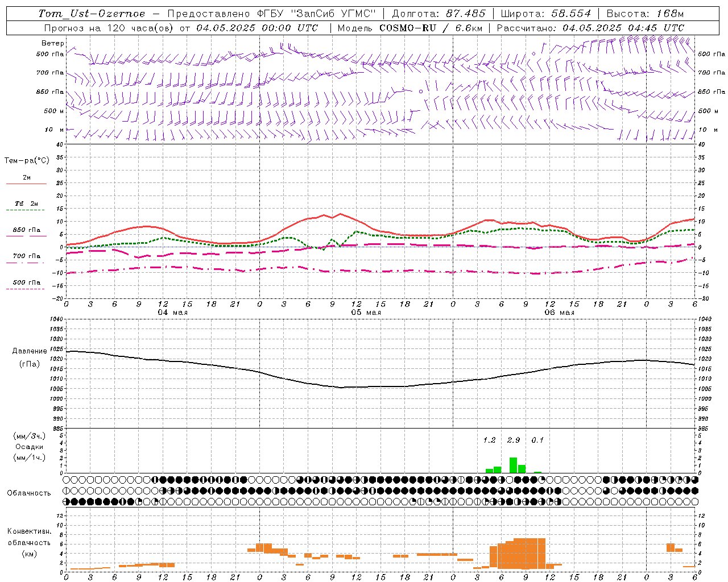Click the 2.9 precipitation total

click(x=514, y=440)
